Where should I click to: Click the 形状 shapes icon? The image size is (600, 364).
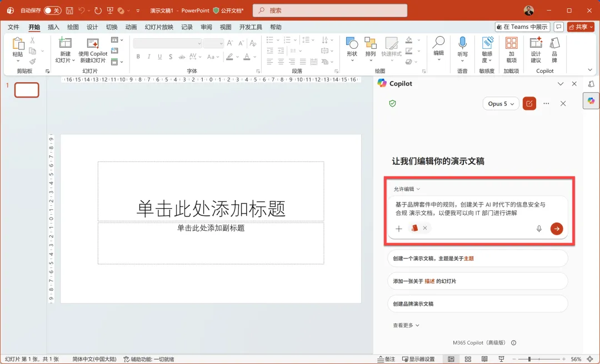click(352, 43)
